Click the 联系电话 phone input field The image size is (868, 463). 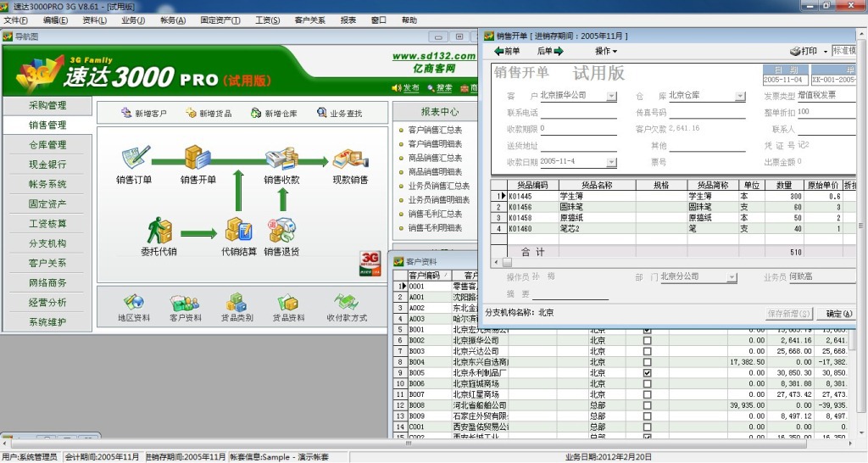(578, 113)
